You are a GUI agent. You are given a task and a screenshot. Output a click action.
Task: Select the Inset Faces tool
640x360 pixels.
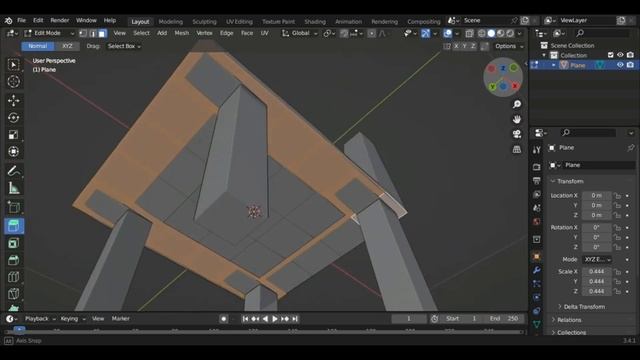tap(13, 243)
